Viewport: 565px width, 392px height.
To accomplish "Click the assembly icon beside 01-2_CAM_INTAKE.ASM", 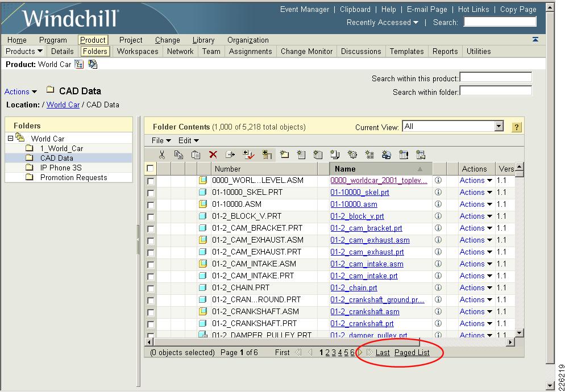I will (203, 264).
